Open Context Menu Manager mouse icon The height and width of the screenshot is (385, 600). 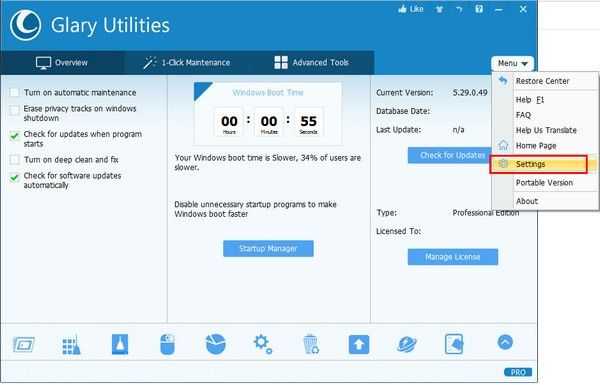pyautogui.click(x=168, y=344)
